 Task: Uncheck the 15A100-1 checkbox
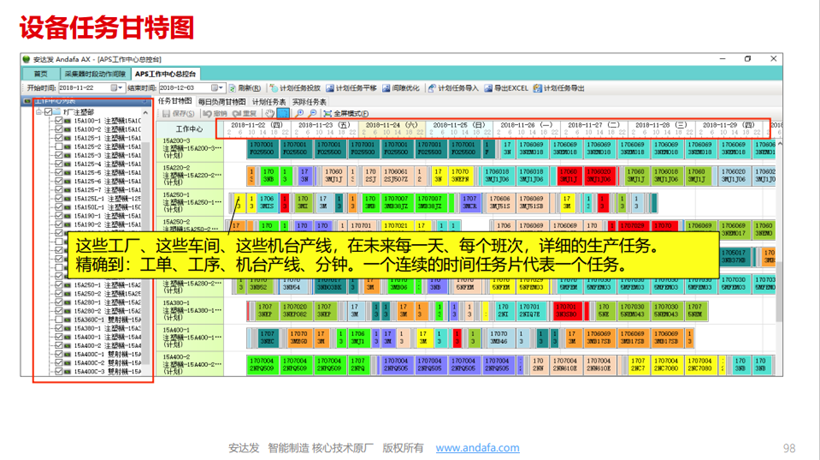pos(59,121)
